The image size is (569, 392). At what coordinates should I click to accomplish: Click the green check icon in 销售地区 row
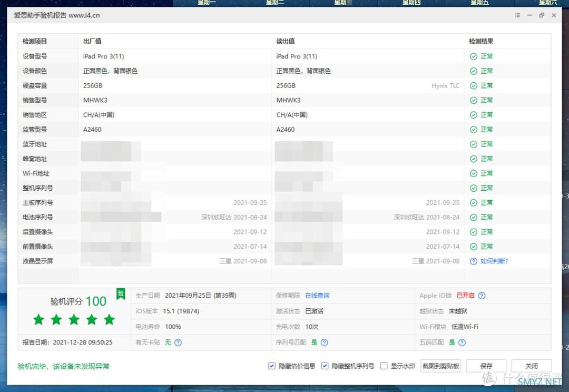[474, 115]
